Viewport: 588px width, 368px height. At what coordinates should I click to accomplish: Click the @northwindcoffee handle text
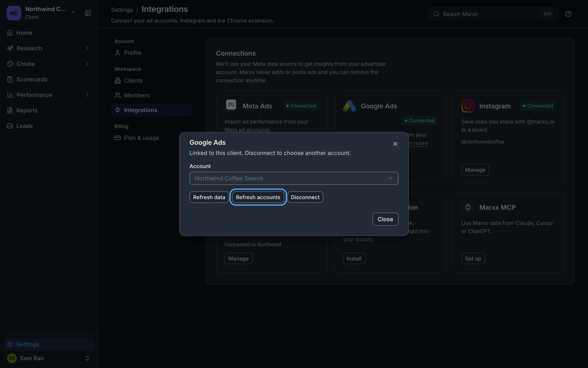tap(483, 142)
